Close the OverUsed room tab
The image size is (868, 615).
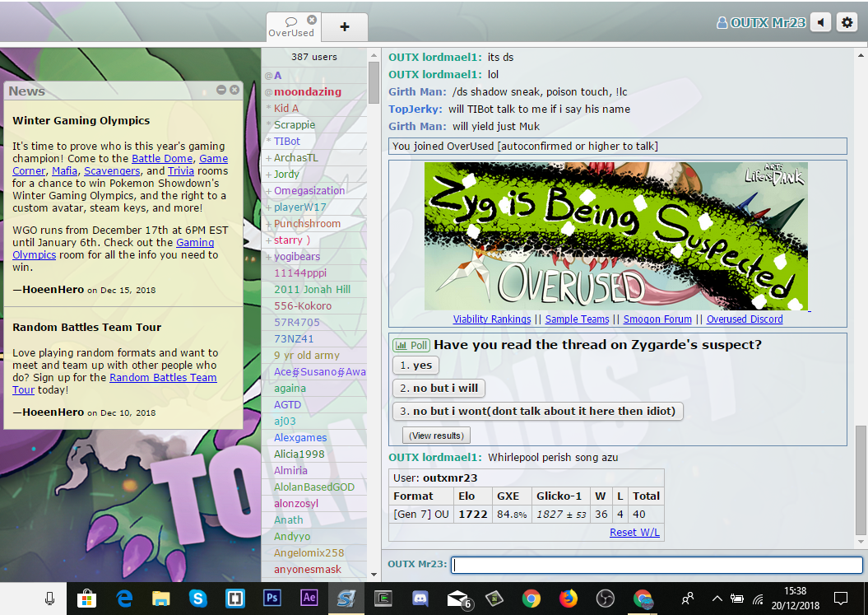pos(312,20)
